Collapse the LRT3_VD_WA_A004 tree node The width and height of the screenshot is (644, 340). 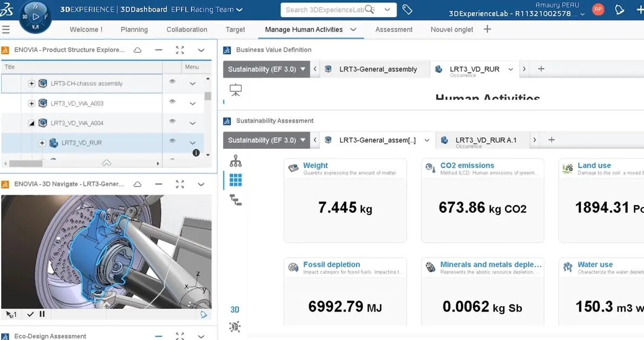pyautogui.click(x=31, y=123)
